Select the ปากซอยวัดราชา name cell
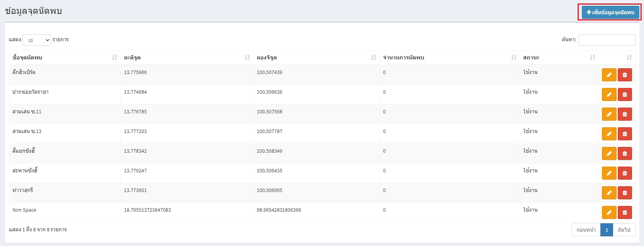The height and width of the screenshot is (246, 644). 65,94
